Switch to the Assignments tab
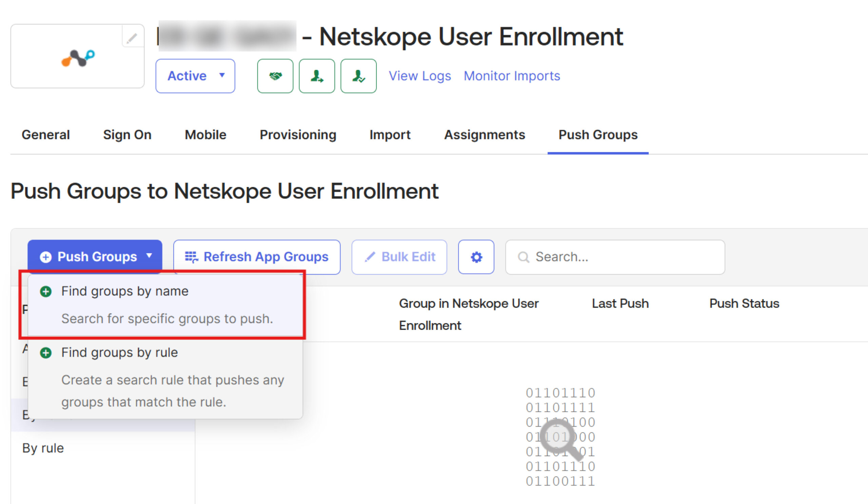Image resolution: width=868 pixels, height=504 pixels. pos(485,135)
